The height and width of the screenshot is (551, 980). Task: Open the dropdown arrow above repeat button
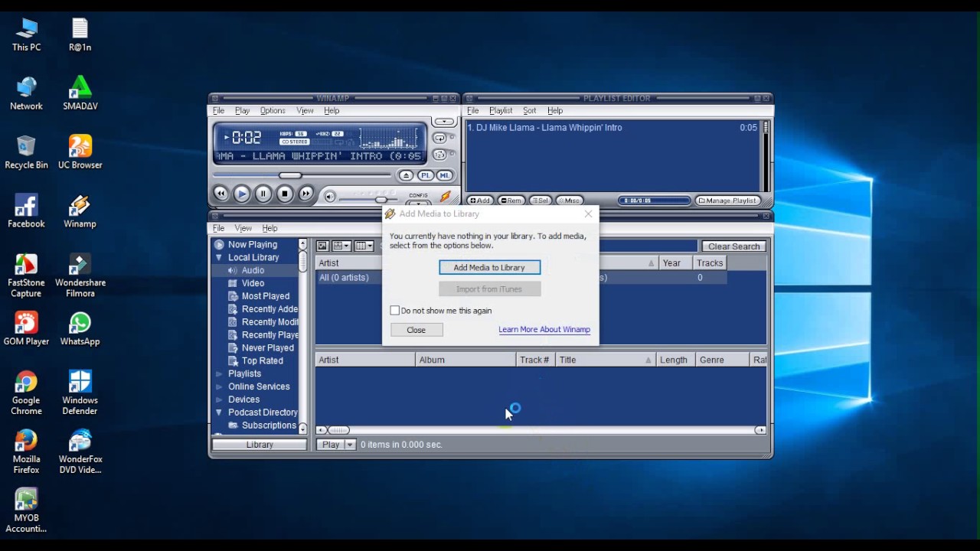tap(444, 122)
